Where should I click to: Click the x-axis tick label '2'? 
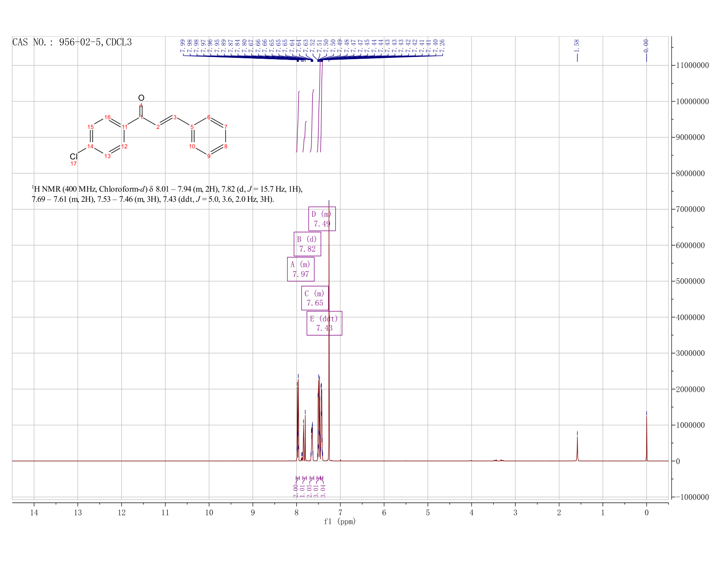[x=559, y=513]
